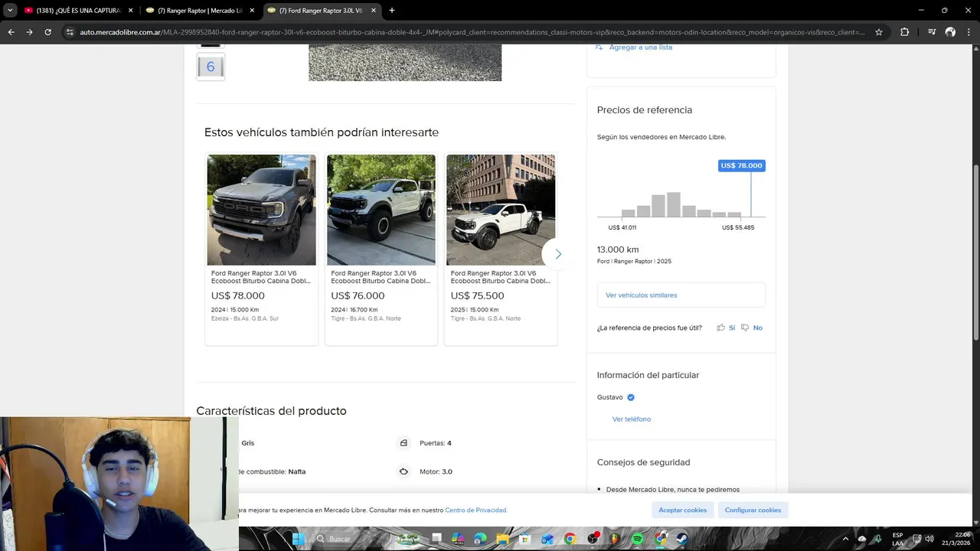Screen dimensions: 980x551
Task: Go forward in browser history
Action: [29, 32]
